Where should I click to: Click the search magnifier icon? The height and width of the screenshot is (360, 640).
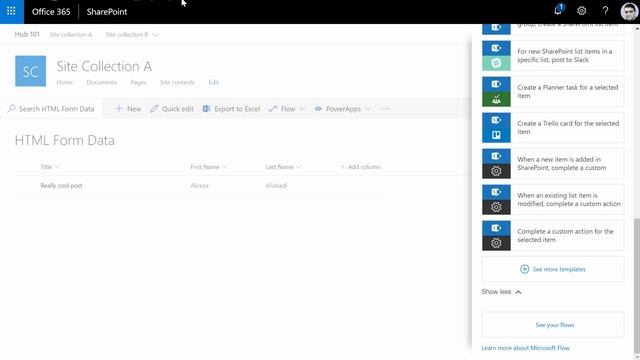(x=11, y=108)
